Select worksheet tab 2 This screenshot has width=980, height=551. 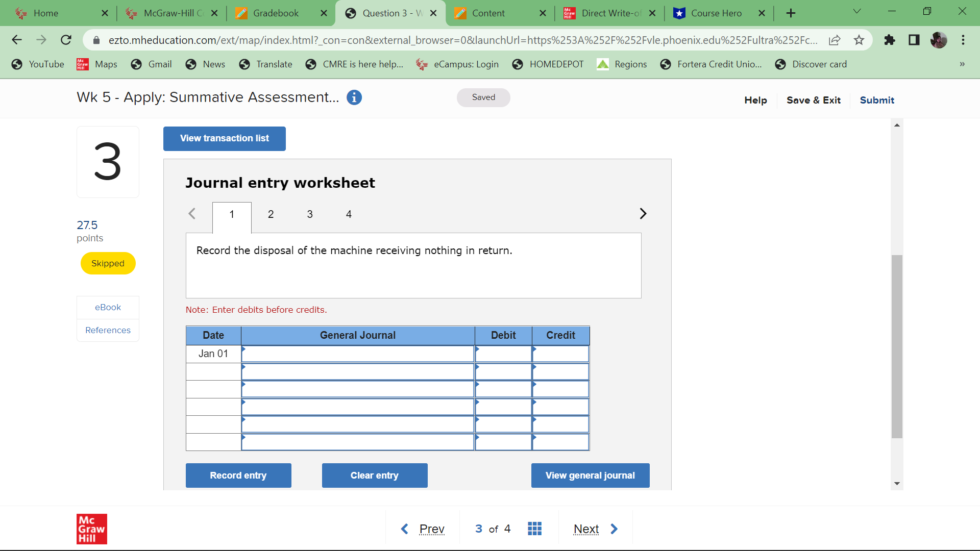271,214
